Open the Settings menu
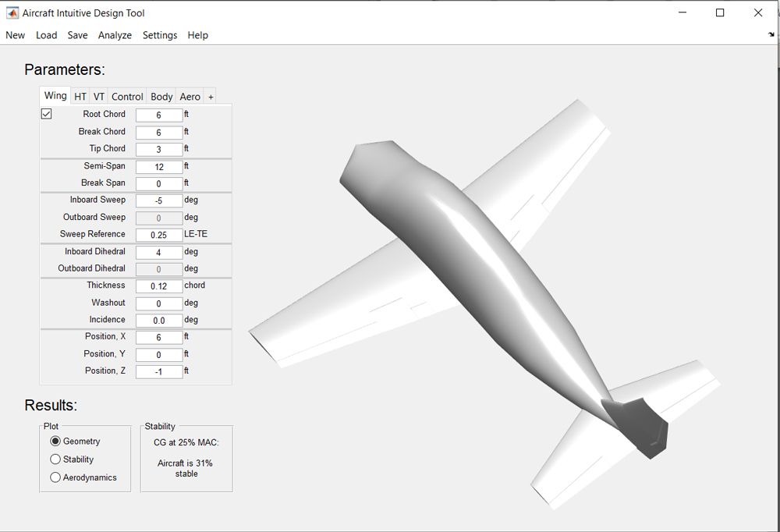Screen dimensions: 780x532 point(159,35)
